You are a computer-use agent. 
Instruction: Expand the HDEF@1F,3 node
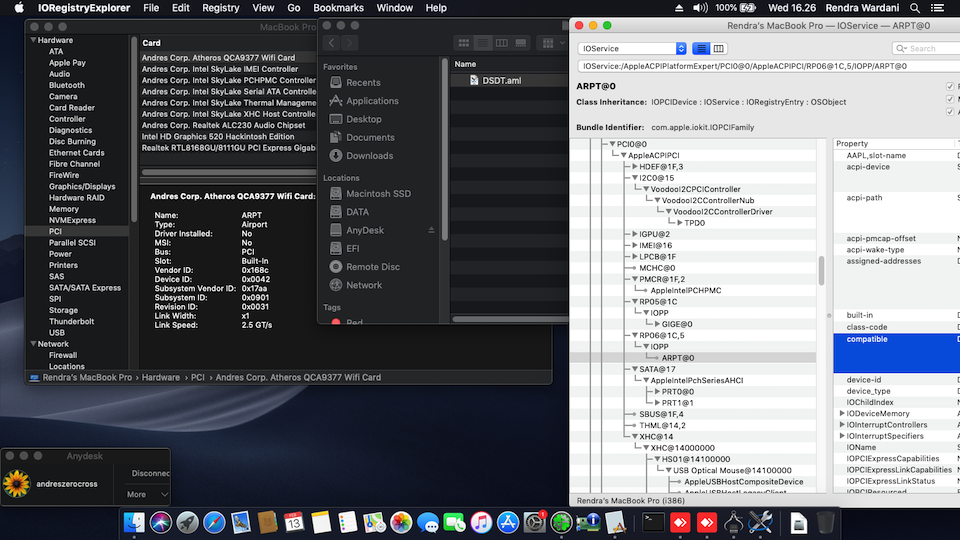635,167
